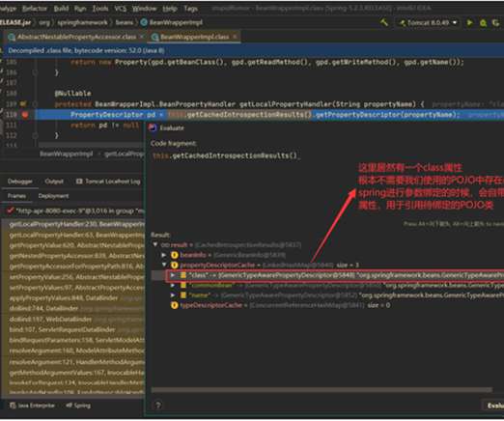The width and height of the screenshot is (504, 421).
Task: Run the Tomcat configuration with green arrow
Action: tap(469, 22)
